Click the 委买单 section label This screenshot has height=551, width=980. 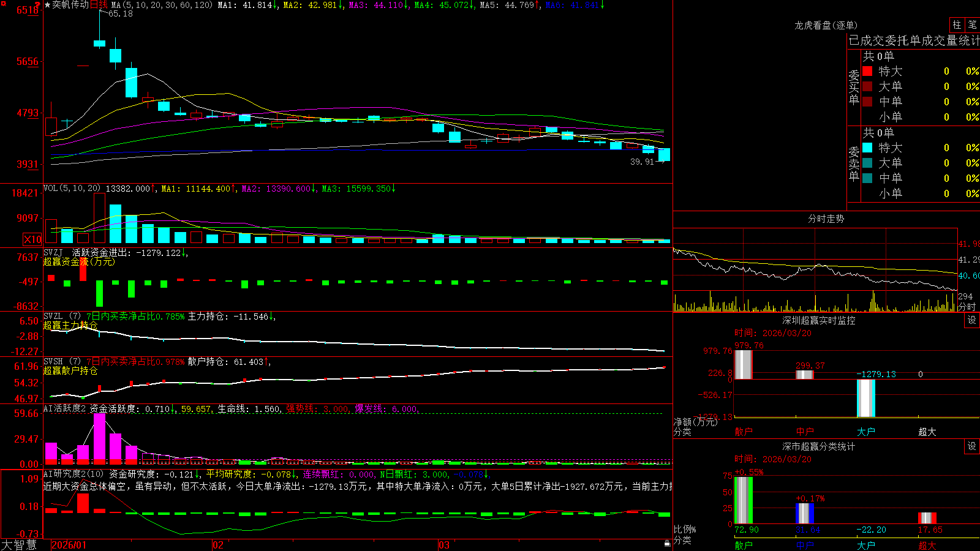click(854, 87)
